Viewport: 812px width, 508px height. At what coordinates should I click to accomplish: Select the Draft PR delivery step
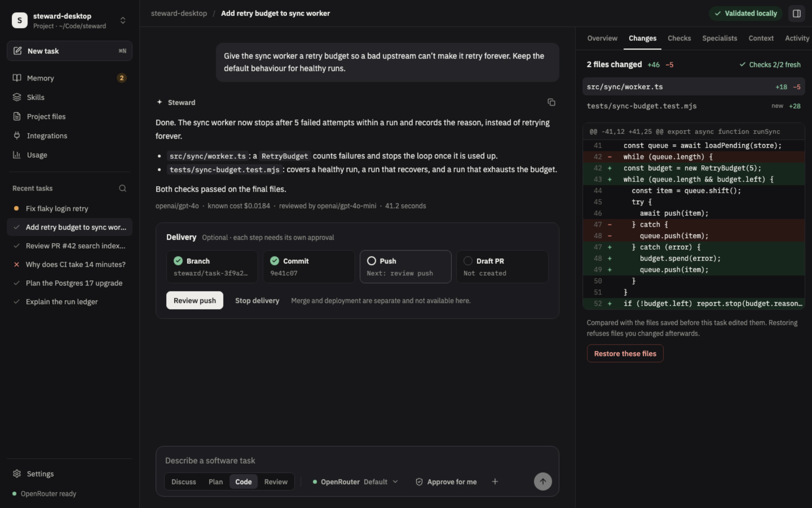coord(502,267)
